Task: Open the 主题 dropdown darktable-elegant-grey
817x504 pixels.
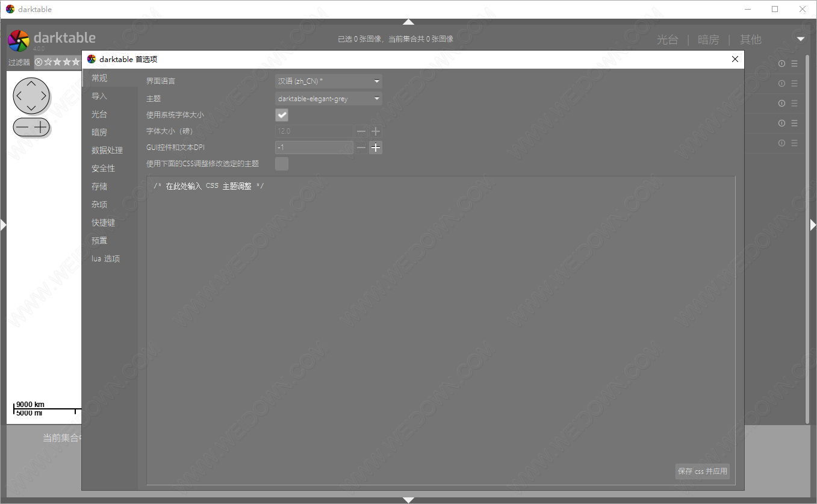Action: click(x=329, y=98)
